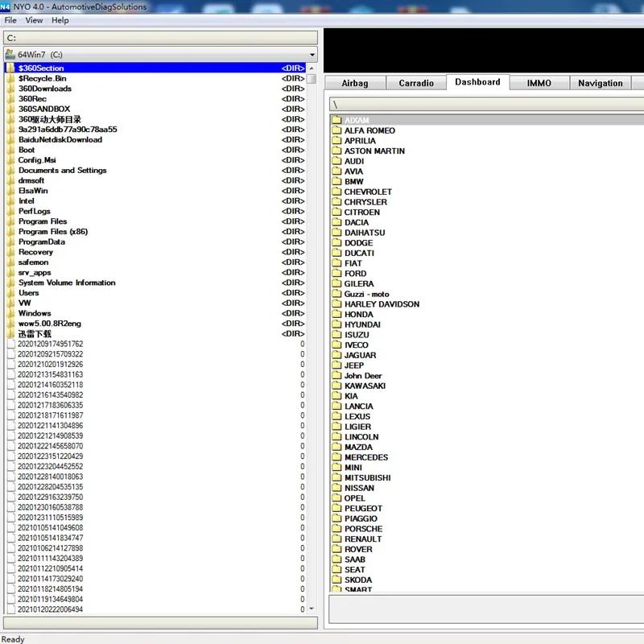Click the Users folder icon
Image resolution: width=644 pixels, height=644 pixels.
10,293
